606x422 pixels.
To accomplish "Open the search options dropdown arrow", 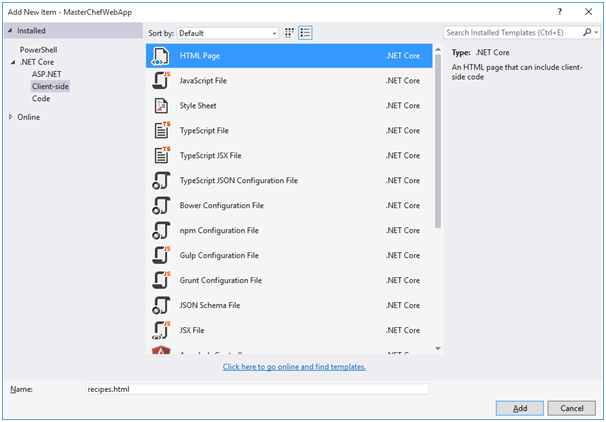I will pyautogui.click(x=597, y=32).
